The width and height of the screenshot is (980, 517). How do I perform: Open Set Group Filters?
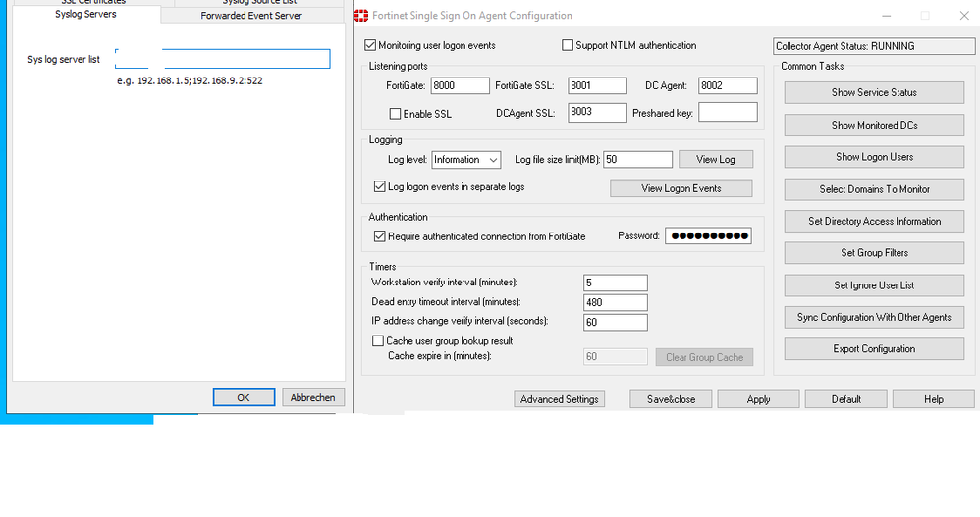coord(874,253)
